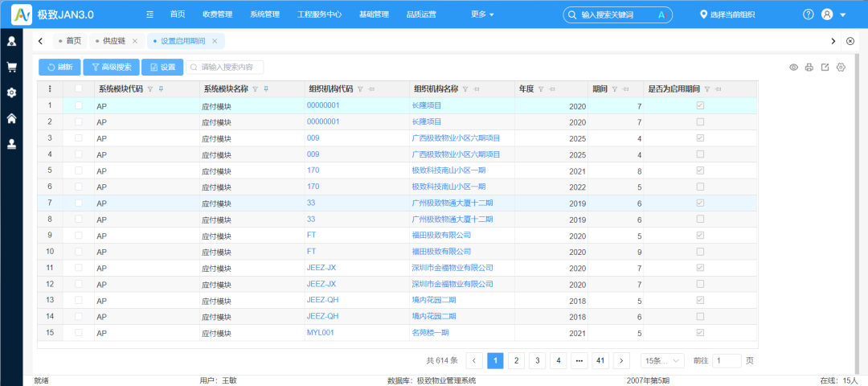Click the eye view icon above the table
The width and height of the screenshot is (868, 386).
[793, 68]
